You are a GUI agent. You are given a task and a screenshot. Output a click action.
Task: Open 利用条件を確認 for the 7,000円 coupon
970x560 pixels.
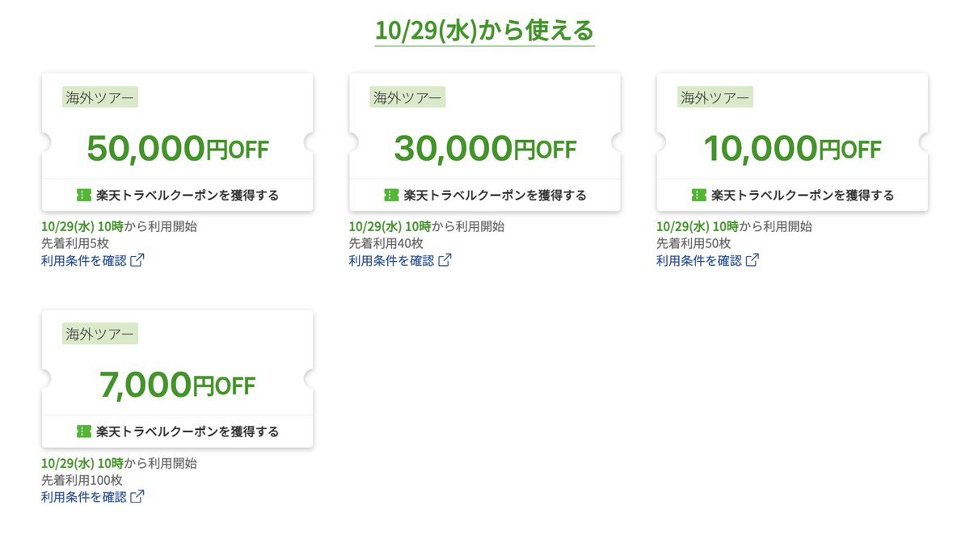[x=84, y=496]
